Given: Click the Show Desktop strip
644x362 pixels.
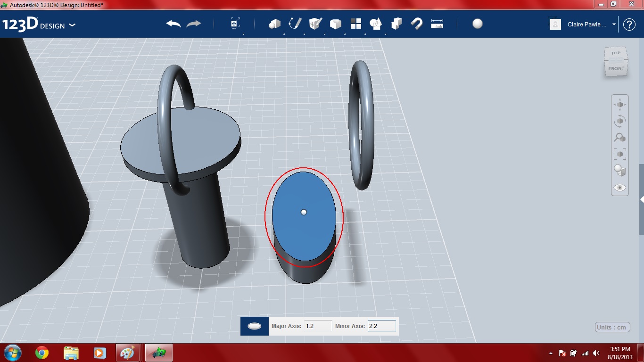Looking at the screenshot, I should point(641,353).
